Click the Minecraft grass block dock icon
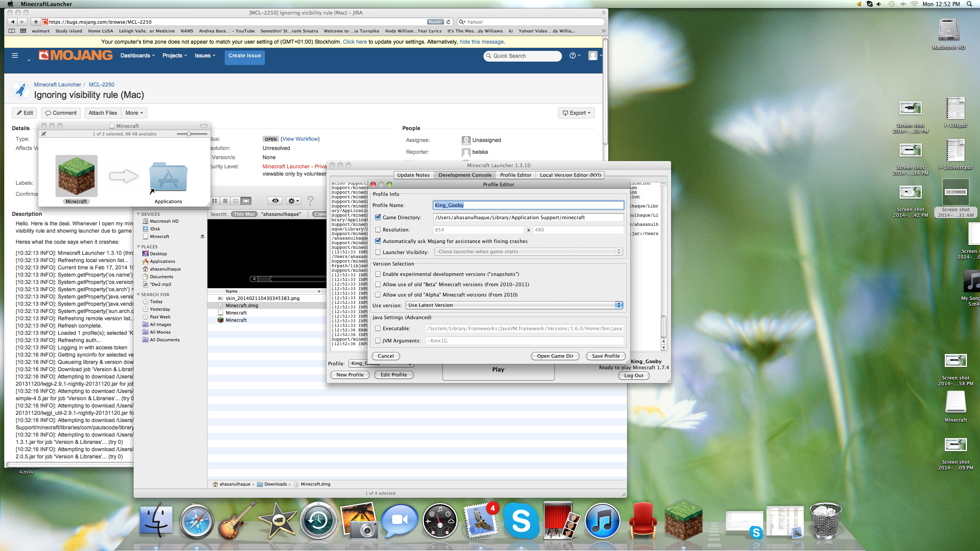Viewport: 980px width, 551px height. [x=683, y=521]
